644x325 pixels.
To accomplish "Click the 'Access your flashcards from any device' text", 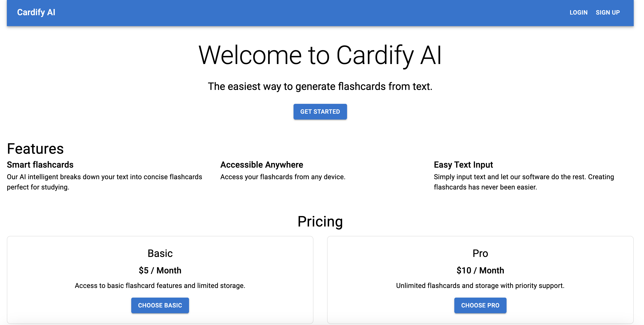I will click(x=283, y=177).
